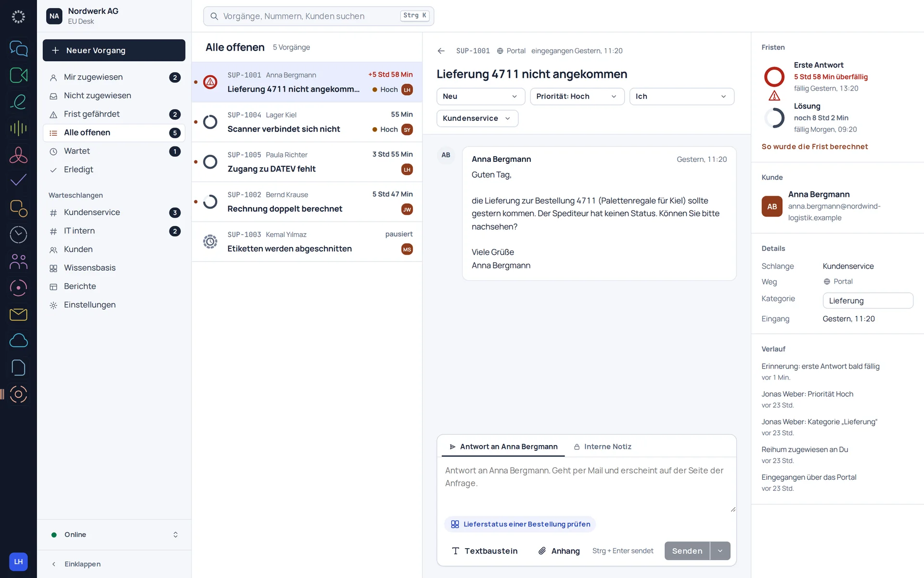Click the overdue status icon on SUP-1001 row
Viewport: 924px width, 578px height.
coord(210,82)
